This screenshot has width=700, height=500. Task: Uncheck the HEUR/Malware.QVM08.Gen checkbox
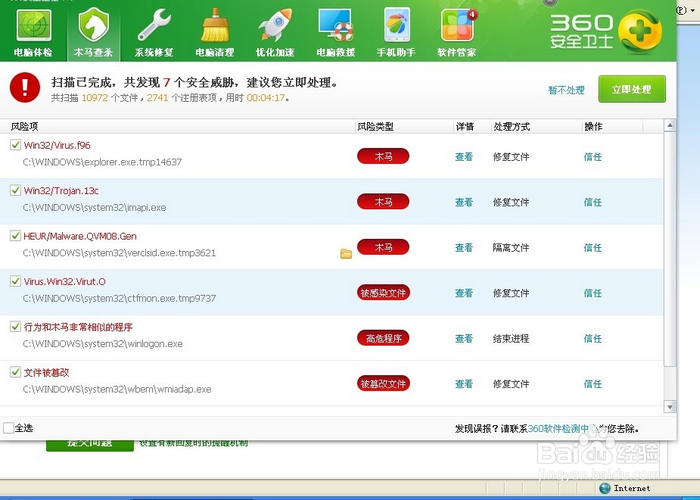tap(15, 236)
